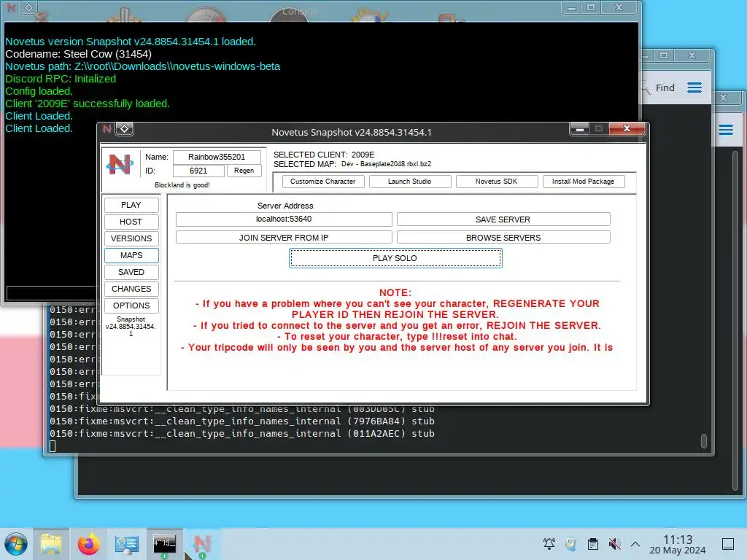Open the VERSIONS tab
This screenshot has height=560, width=747.
coord(131,238)
